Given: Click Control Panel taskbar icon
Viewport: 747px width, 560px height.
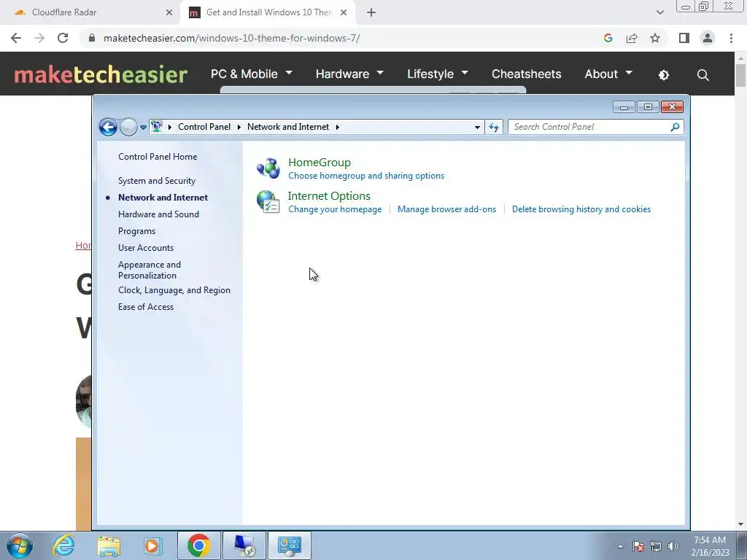Looking at the screenshot, I should click(289, 545).
